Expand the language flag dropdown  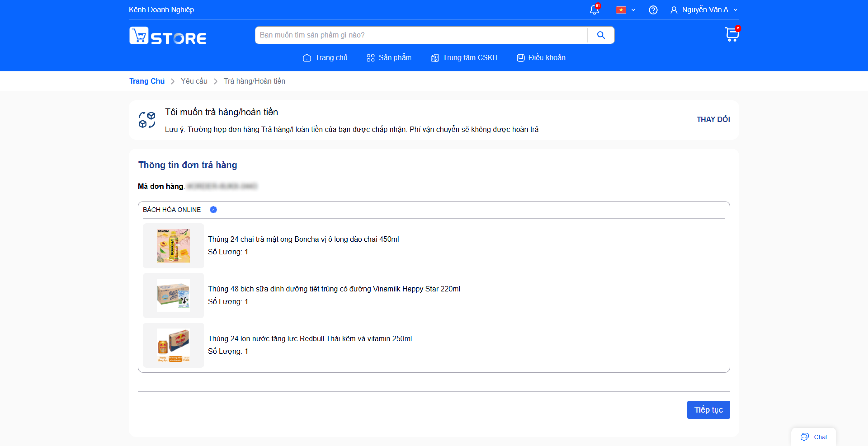[x=625, y=10]
